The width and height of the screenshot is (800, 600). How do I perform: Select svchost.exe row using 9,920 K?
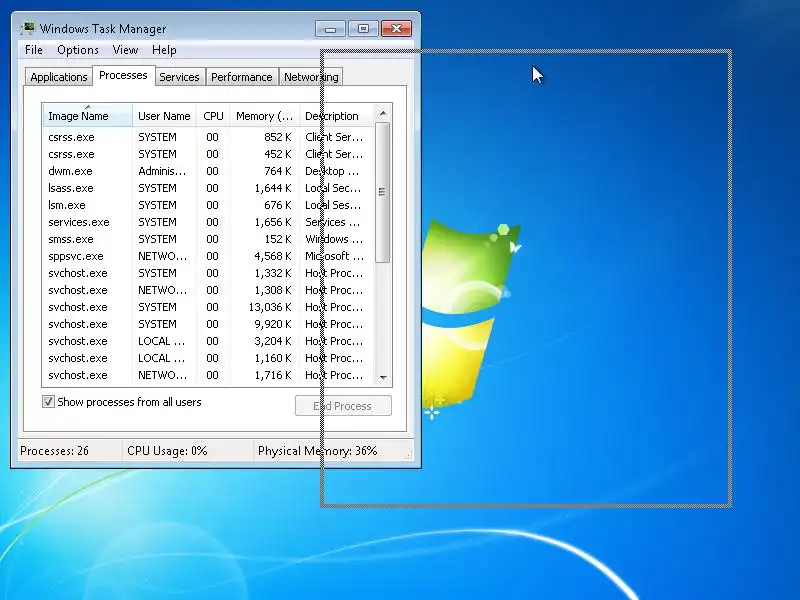click(x=208, y=324)
